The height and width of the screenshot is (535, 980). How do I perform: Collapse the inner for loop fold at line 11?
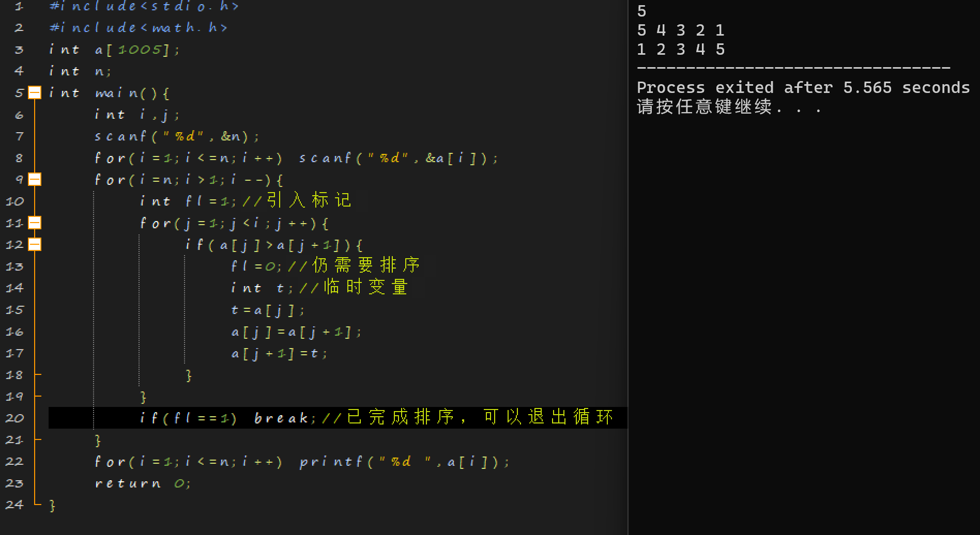click(x=35, y=223)
